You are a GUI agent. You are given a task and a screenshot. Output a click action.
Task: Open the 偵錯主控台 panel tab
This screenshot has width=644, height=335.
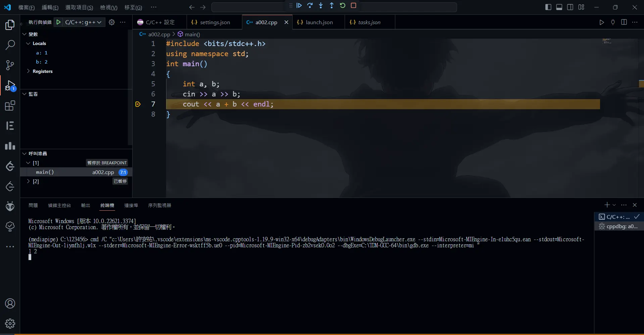(59, 205)
